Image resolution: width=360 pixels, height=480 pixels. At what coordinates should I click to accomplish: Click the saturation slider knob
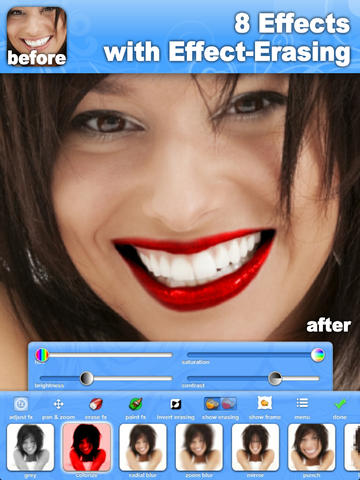pos(318,355)
